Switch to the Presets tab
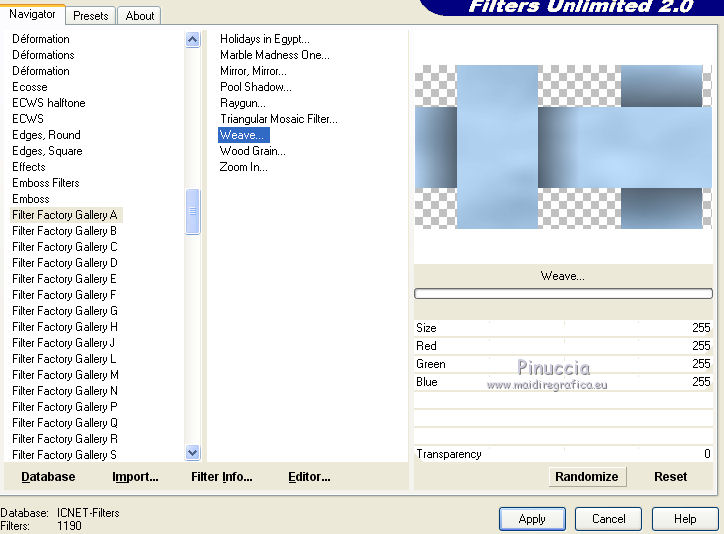 90,16
